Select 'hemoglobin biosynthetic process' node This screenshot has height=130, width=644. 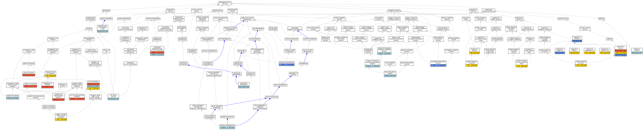[438, 63]
